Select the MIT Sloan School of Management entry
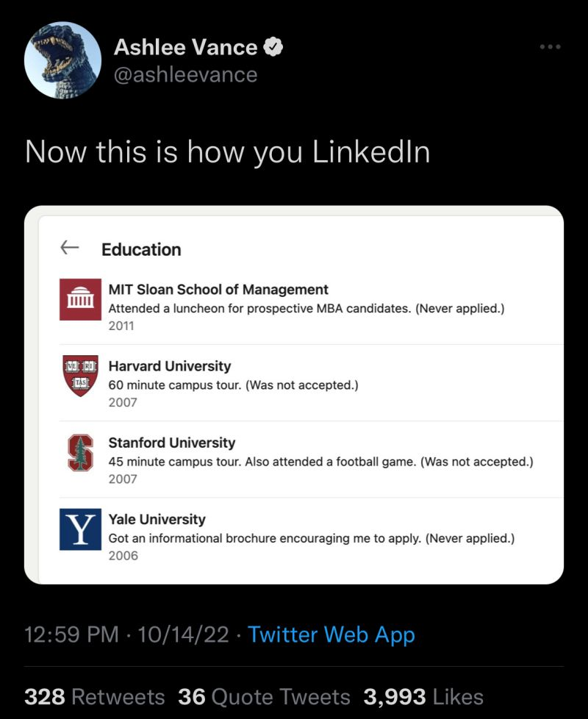The height and width of the screenshot is (719, 588). 218,290
